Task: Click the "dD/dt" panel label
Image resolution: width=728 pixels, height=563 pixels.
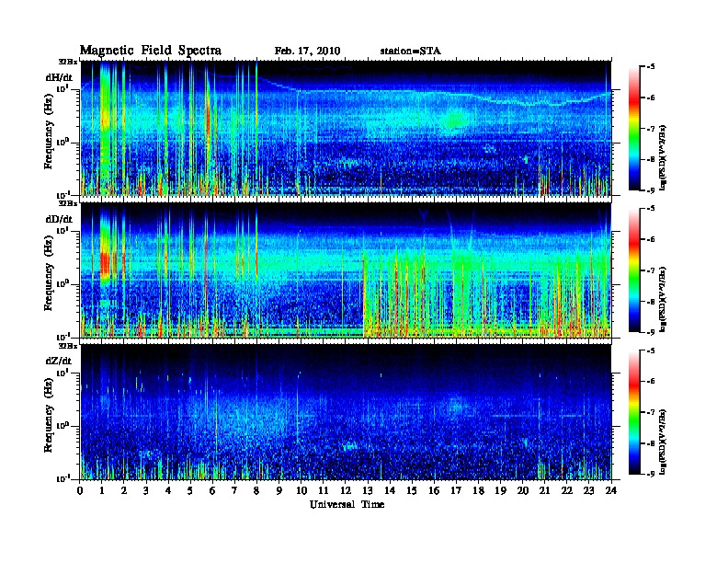Action: pos(59,219)
